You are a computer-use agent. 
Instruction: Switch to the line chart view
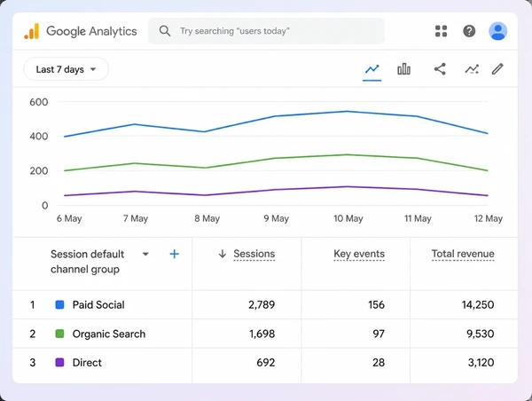[x=372, y=69]
